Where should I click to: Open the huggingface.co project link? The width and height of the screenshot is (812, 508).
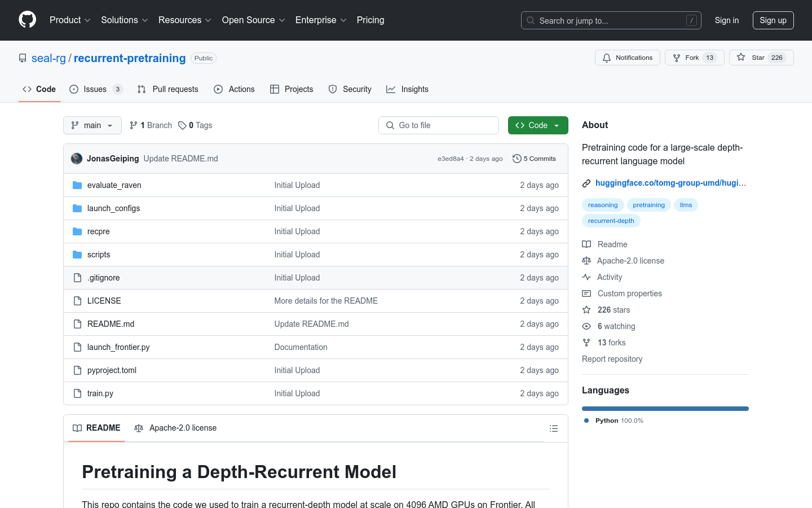[670, 183]
